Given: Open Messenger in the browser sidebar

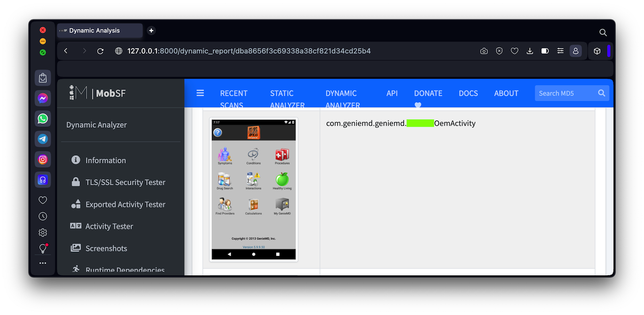Looking at the screenshot, I should click(x=43, y=98).
